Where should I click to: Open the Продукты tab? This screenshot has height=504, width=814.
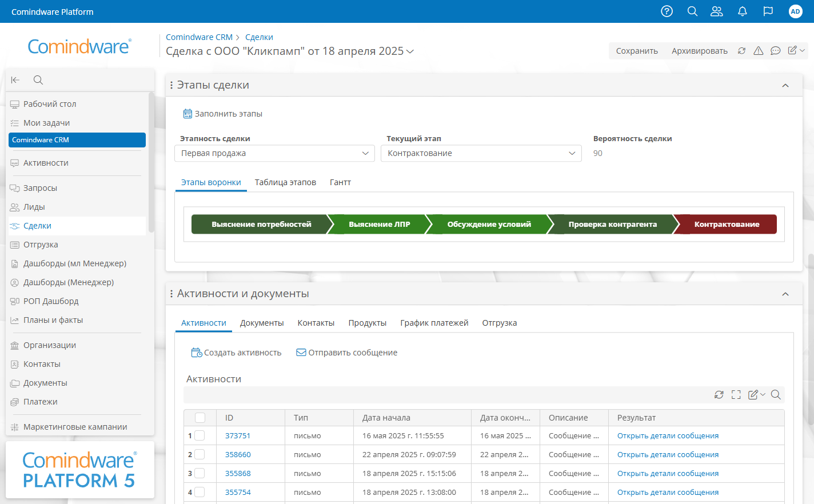pos(368,323)
